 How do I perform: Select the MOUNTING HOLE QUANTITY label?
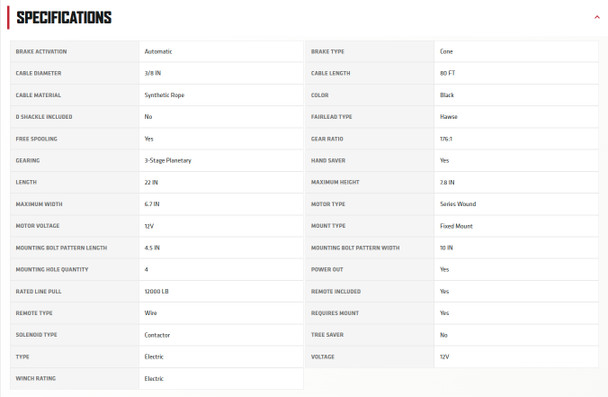coord(52,269)
